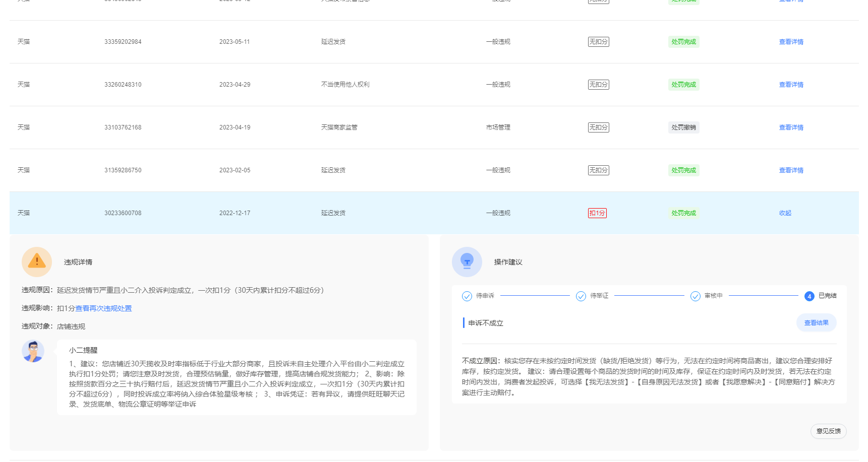The width and height of the screenshot is (868, 462).
Task: Click the 不当使用他人权利 violation type
Action: coord(345,85)
